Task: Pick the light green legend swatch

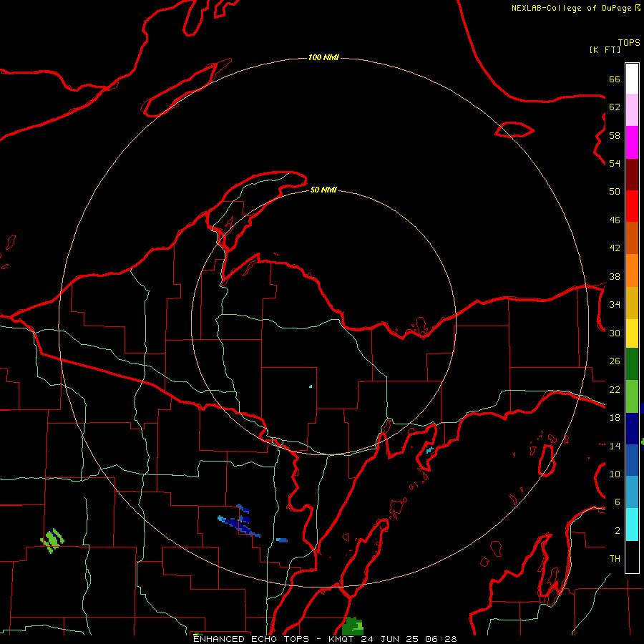Action: pyautogui.click(x=632, y=396)
